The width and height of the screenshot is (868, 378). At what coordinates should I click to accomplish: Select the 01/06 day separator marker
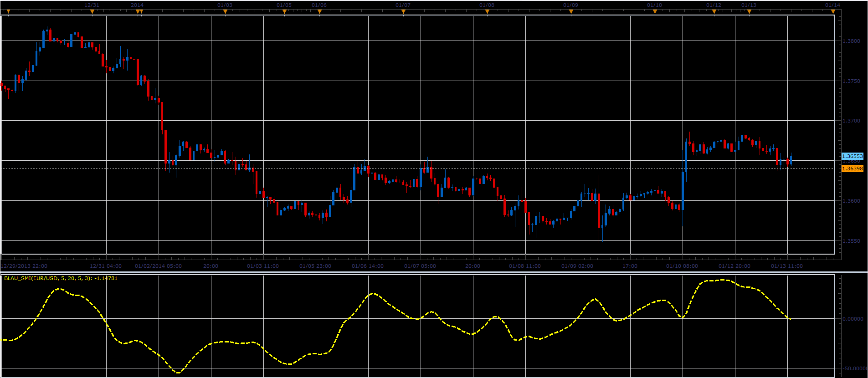click(319, 12)
